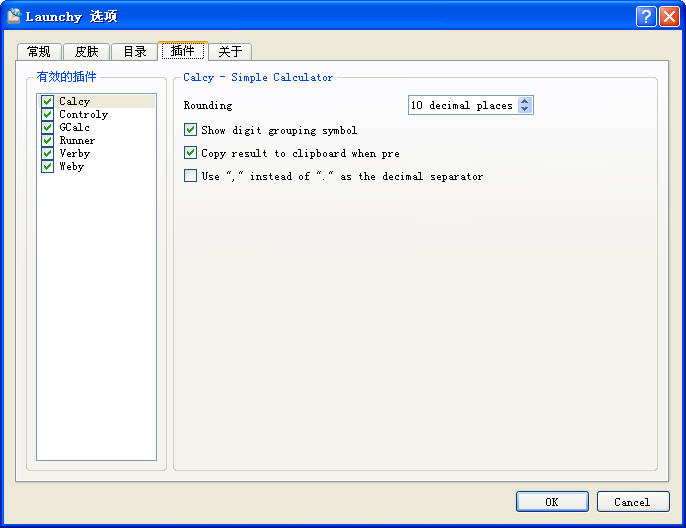Image resolution: width=686 pixels, height=528 pixels.
Task: Uncheck the Controly plugin checkbox
Action: [x=48, y=115]
